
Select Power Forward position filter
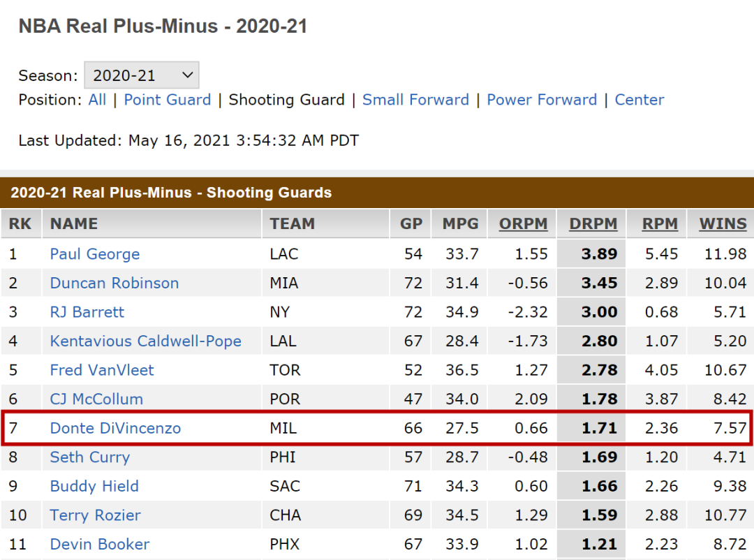pos(542,100)
